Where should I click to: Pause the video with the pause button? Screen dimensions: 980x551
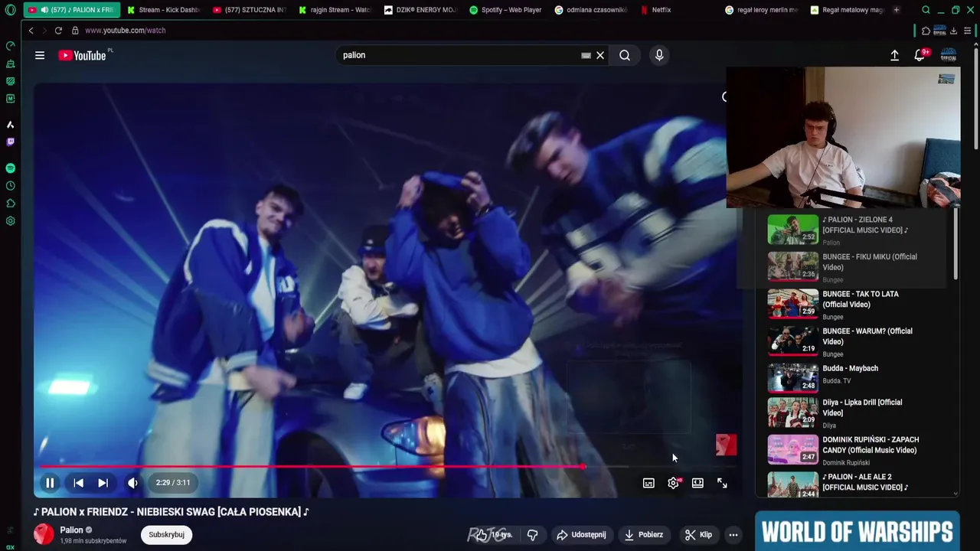pyautogui.click(x=50, y=483)
